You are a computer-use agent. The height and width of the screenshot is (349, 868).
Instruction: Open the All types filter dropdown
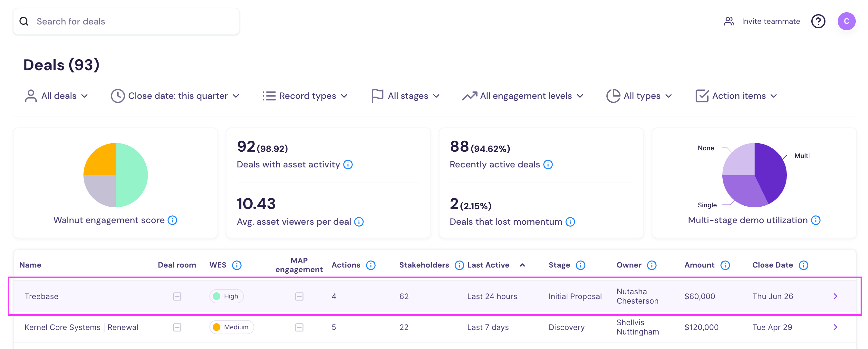(x=639, y=96)
